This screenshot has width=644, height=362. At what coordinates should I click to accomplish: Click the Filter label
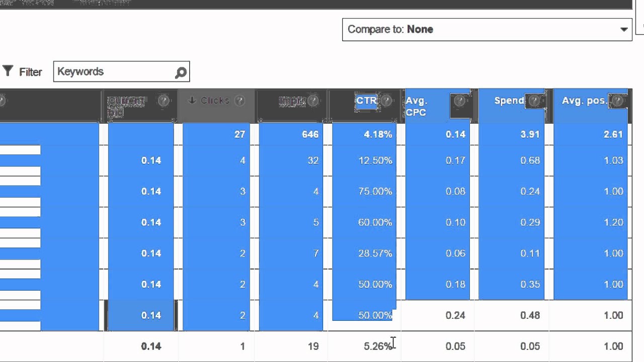pos(30,72)
